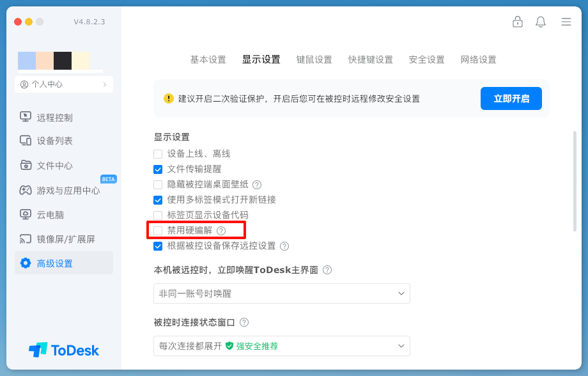
Task: Click the 设备列表 sidebar icon
Action: point(26,141)
